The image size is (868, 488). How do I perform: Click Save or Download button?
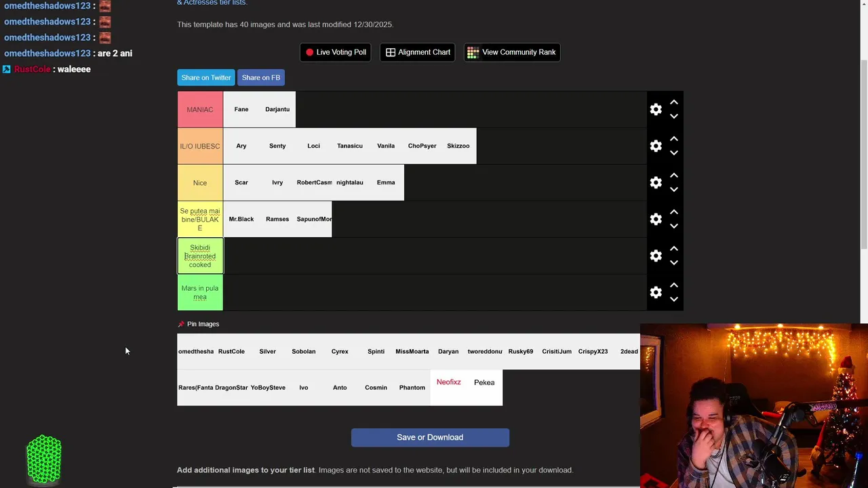[430, 437]
